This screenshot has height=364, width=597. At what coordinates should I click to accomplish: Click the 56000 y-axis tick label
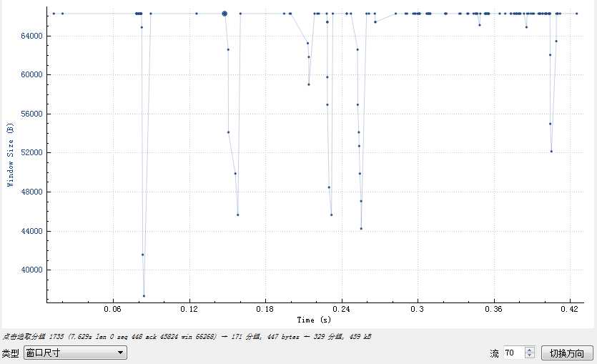31,114
